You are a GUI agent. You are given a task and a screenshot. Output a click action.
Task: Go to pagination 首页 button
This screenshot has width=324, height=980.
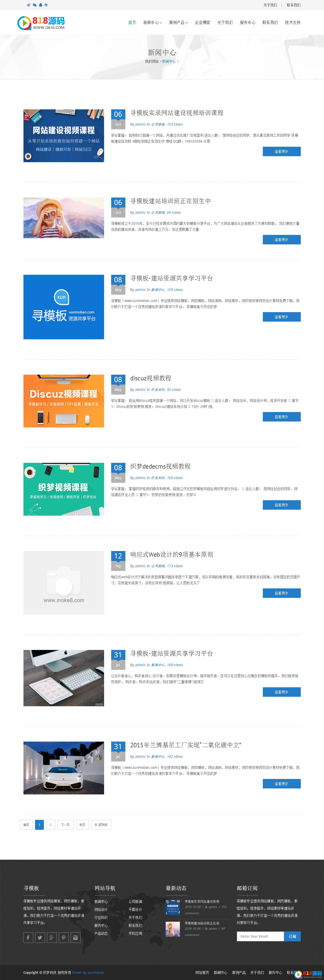pyautogui.click(x=26, y=825)
